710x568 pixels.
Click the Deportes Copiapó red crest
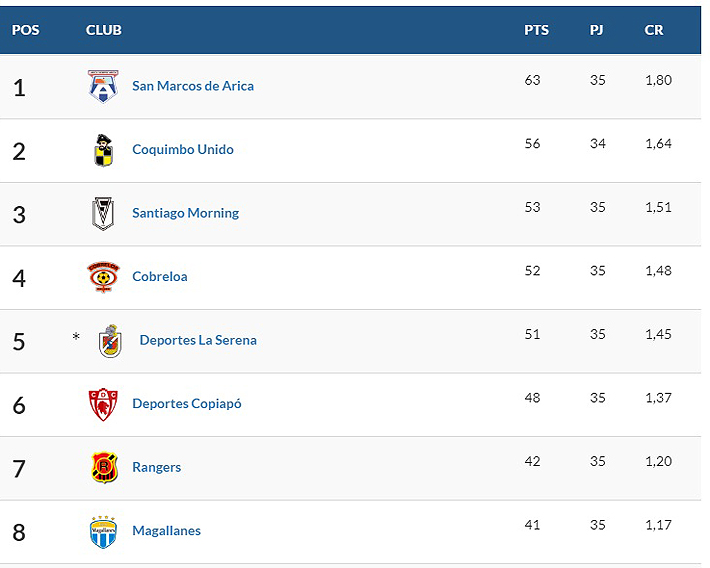click(x=103, y=404)
